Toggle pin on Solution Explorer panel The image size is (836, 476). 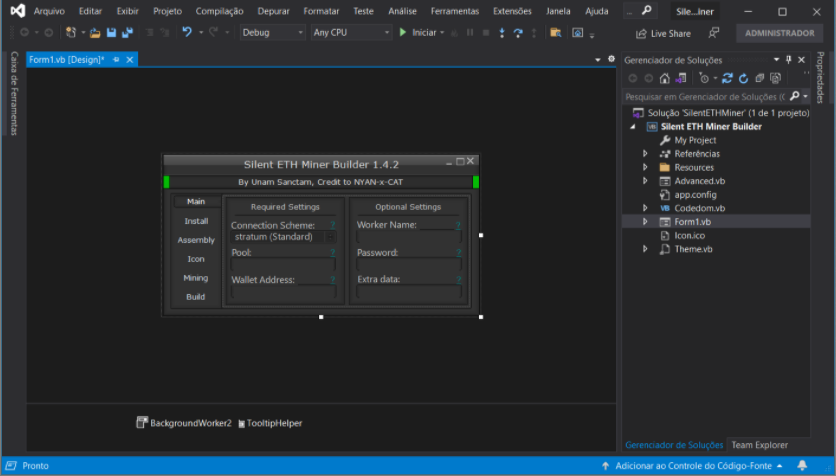(789, 60)
